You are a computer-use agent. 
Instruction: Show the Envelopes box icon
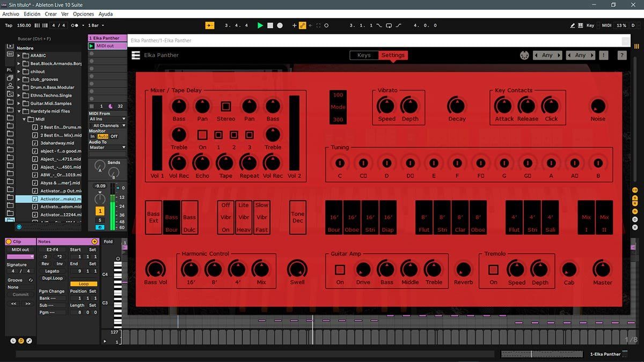click(x=29, y=341)
